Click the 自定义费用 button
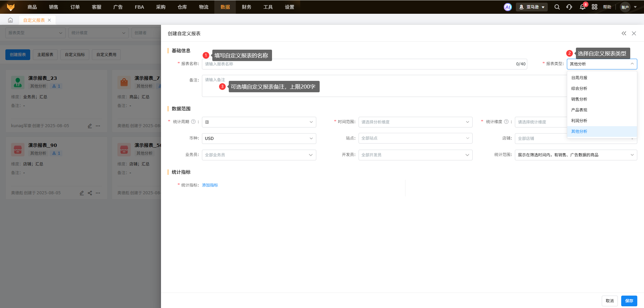This screenshot has width=644, height=308. [x=106, y=55]
